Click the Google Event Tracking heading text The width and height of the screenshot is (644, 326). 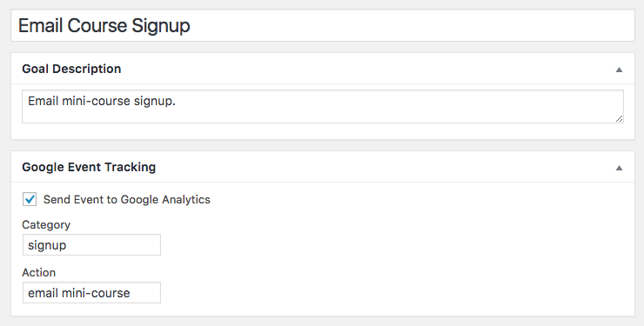coord(89,167)
